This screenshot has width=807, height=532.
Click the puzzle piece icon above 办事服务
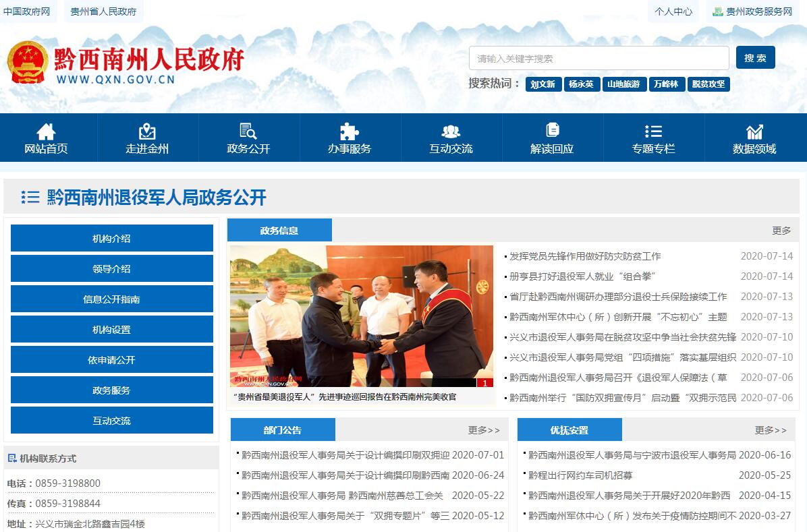pos(350,131)
